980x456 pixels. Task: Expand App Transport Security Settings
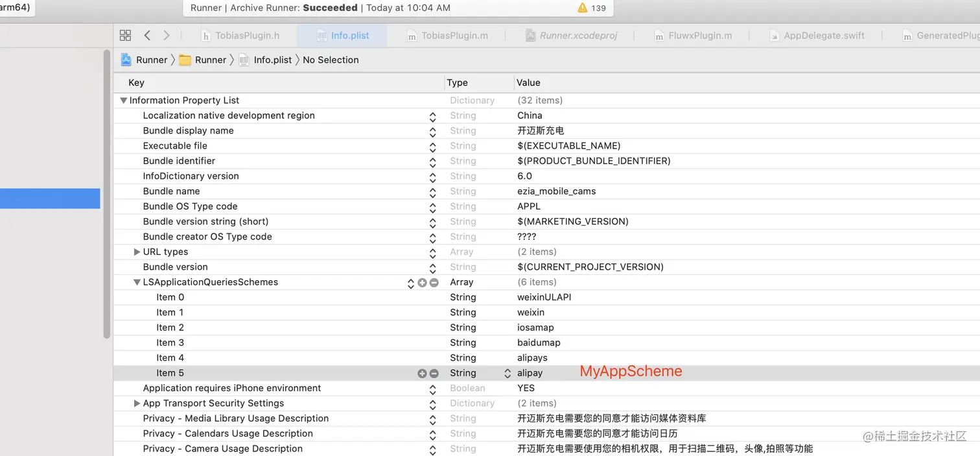tap(137, 403)
